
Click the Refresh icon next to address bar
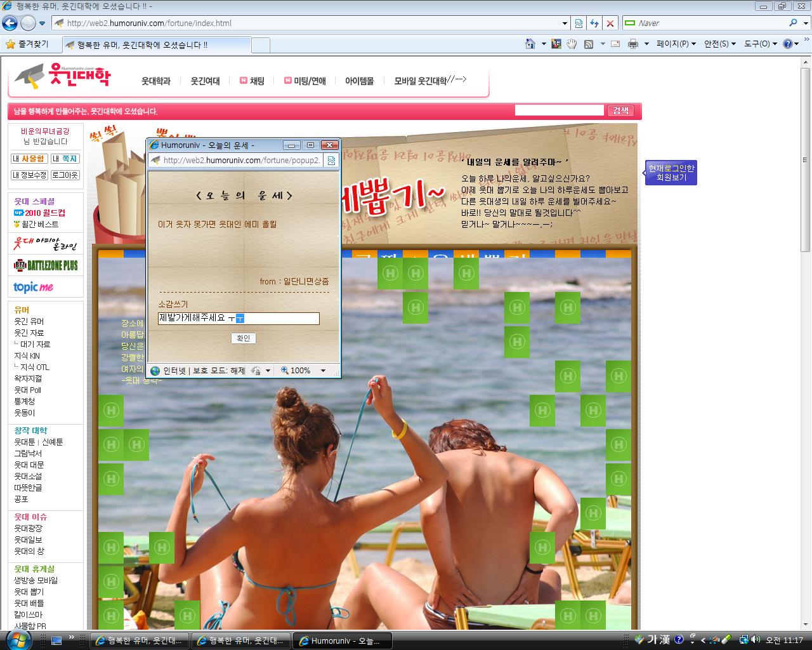[594, 23]
